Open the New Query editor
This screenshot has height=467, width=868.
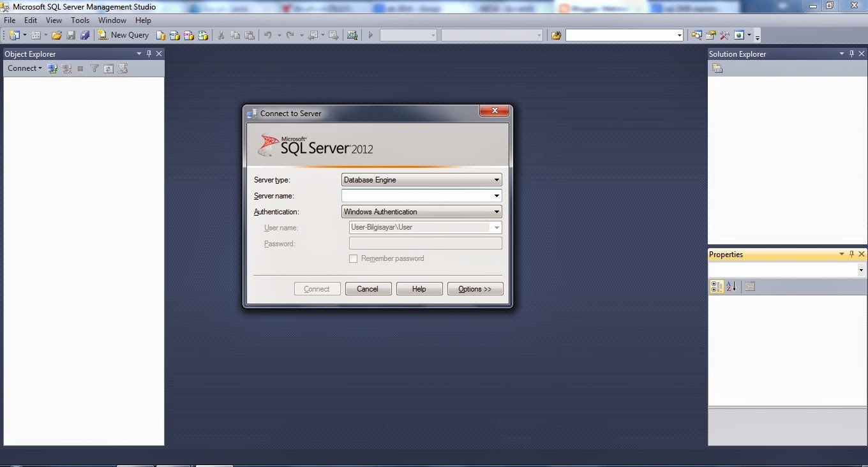pyautogui.click(x=124, y=35)
